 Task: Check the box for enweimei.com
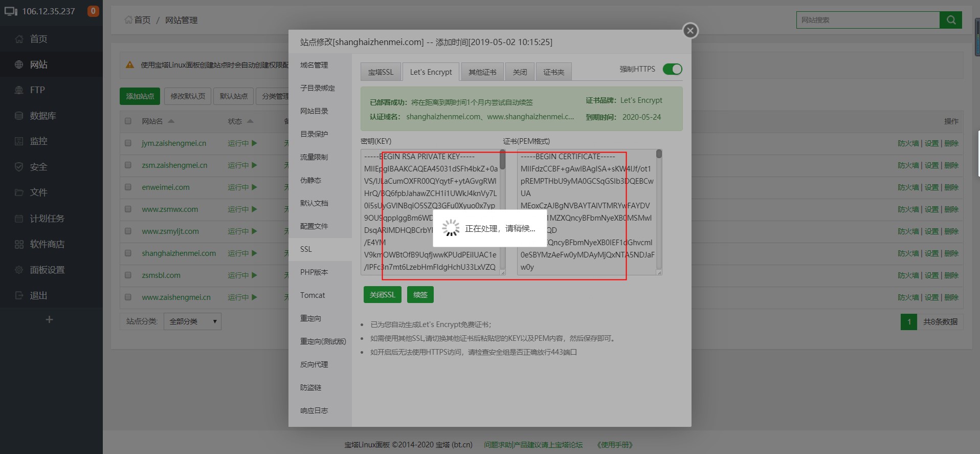point(128,187)
